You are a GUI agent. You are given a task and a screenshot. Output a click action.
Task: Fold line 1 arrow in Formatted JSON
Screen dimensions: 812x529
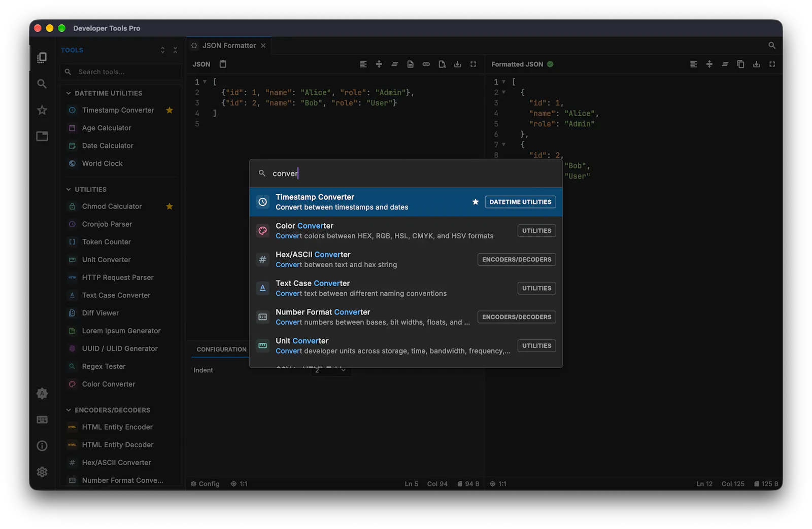coord(504,82)
